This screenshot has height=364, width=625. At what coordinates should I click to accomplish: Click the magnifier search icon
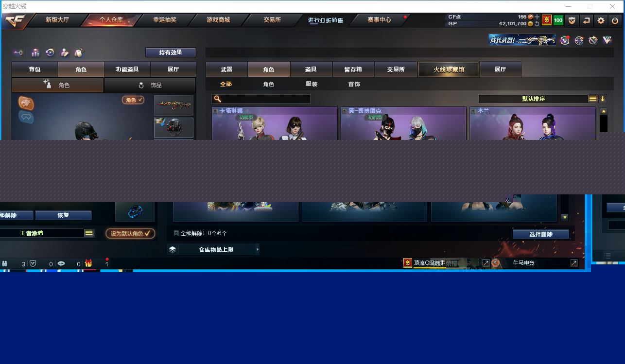coord(217,99)
